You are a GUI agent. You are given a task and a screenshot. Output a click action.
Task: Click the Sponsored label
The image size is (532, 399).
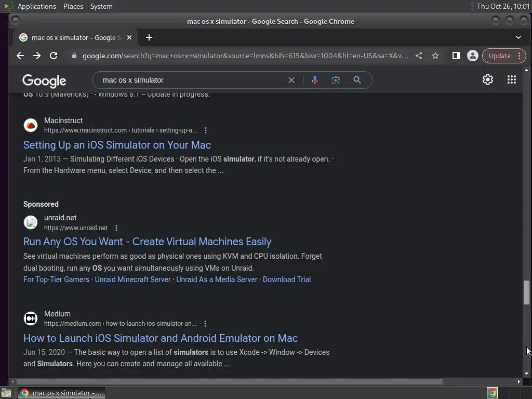41,204
